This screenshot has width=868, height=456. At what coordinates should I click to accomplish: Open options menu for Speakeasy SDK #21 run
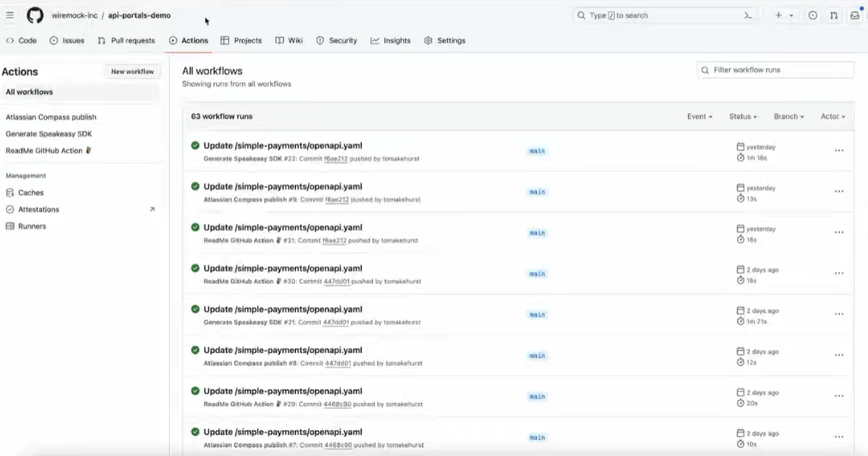[x=839, y=315]
